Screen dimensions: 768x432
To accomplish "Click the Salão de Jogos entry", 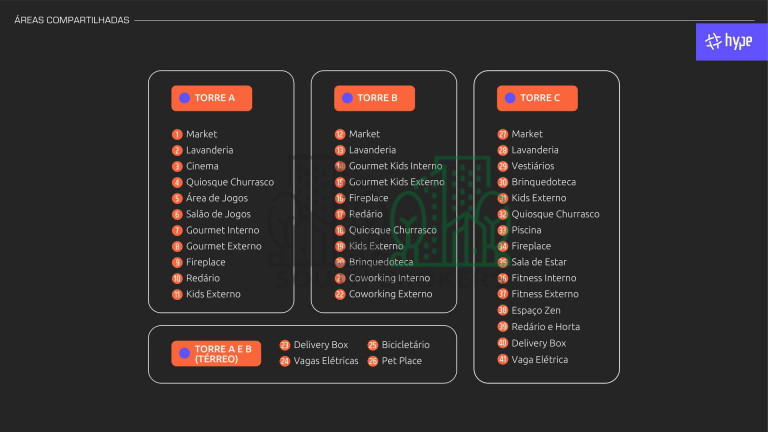I will point(218,214).
